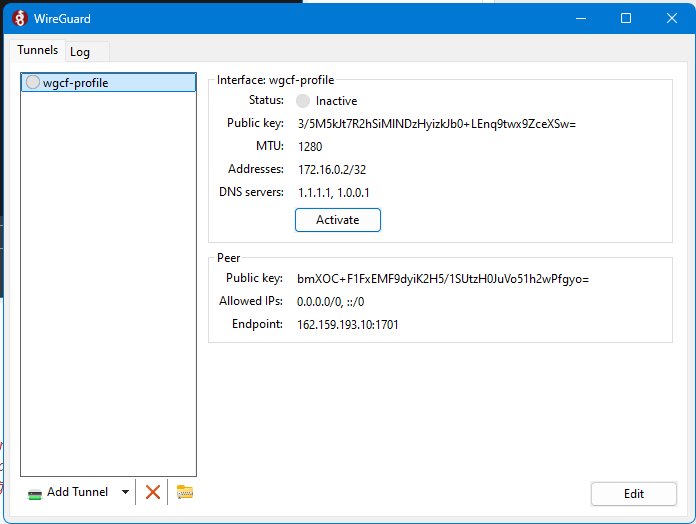Minimize the WireGuard window
The width and height of the screenshot is (696, 524).
pyautogui.click(x=581, y=18)
